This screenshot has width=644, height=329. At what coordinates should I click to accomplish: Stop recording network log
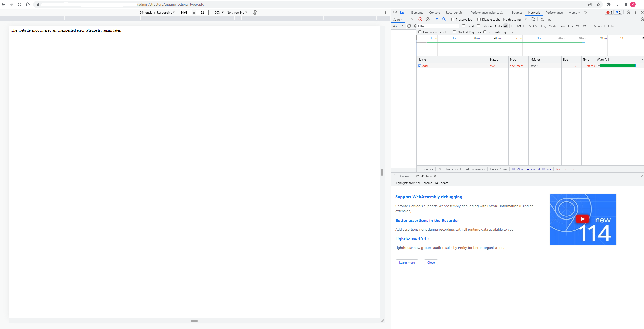[420, 19]
